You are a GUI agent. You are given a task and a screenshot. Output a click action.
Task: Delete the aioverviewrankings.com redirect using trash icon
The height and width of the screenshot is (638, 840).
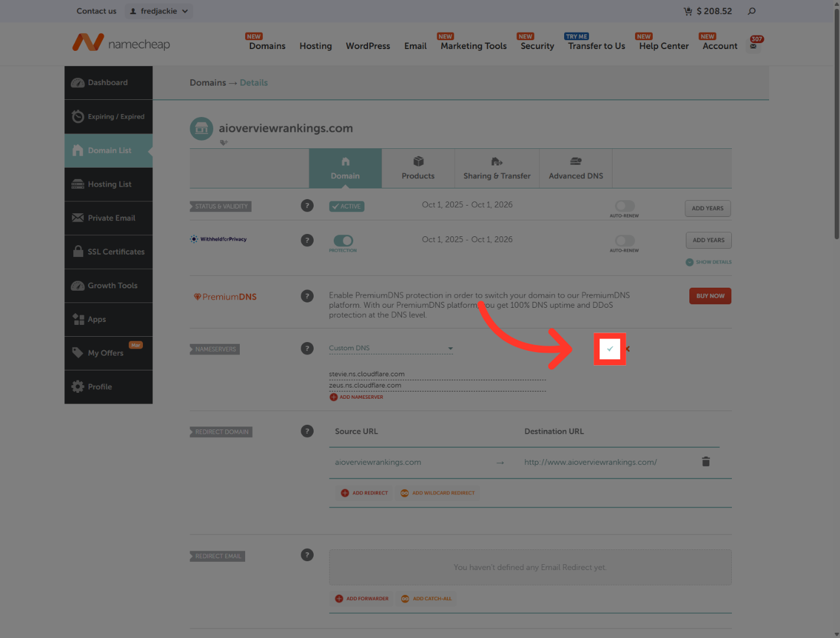tap(705, 461)
